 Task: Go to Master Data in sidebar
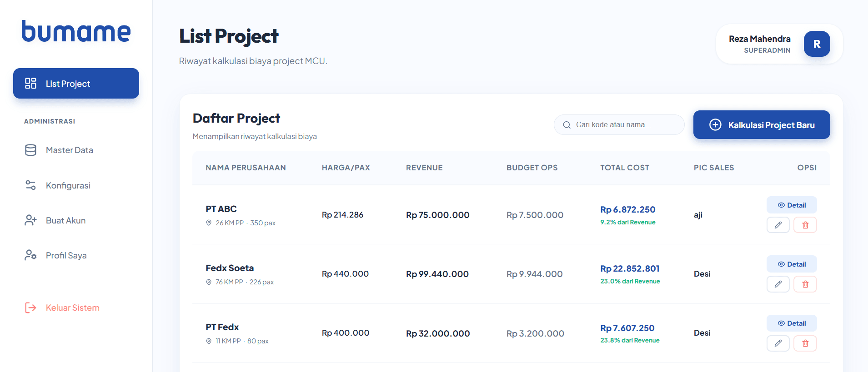click(76, 150)
